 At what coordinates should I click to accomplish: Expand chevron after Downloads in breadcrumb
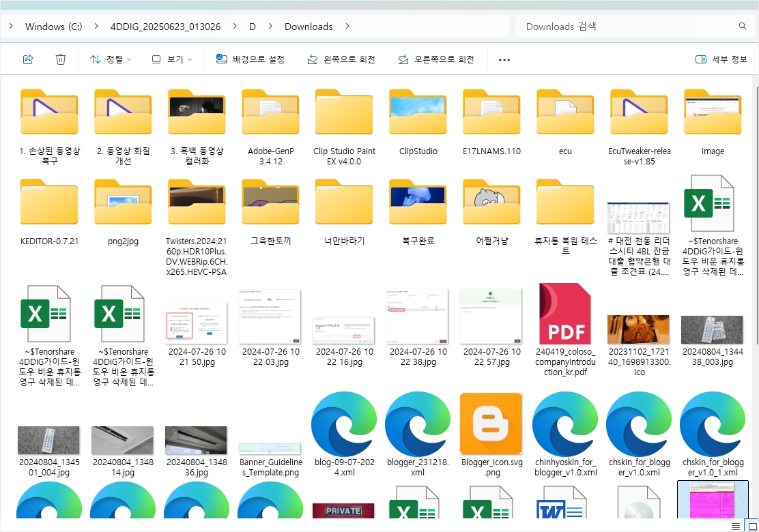347,26
